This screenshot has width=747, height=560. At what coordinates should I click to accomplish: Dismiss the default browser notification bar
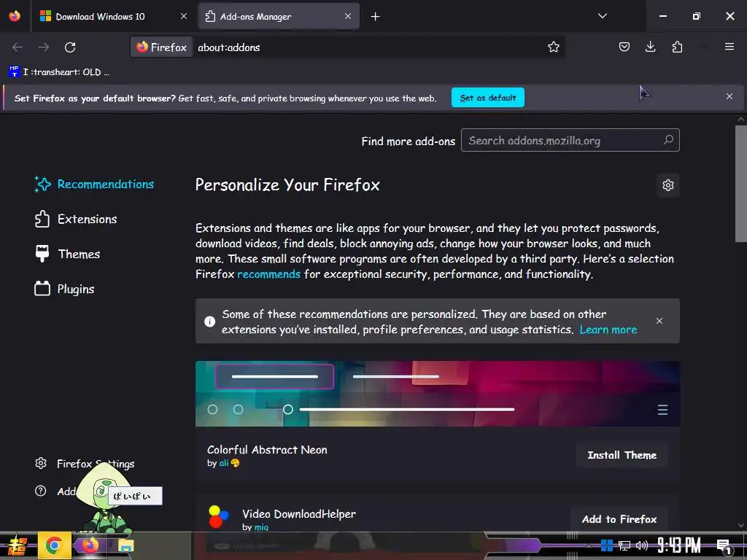pyautogui.click(x=729, y=97)
